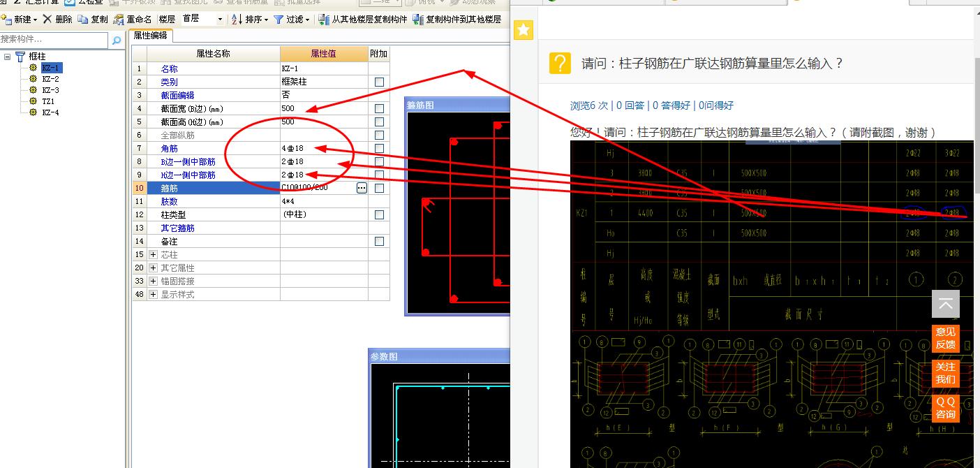
Task: Expand the 其它属性 property group
Action: [x=154, y=268]
